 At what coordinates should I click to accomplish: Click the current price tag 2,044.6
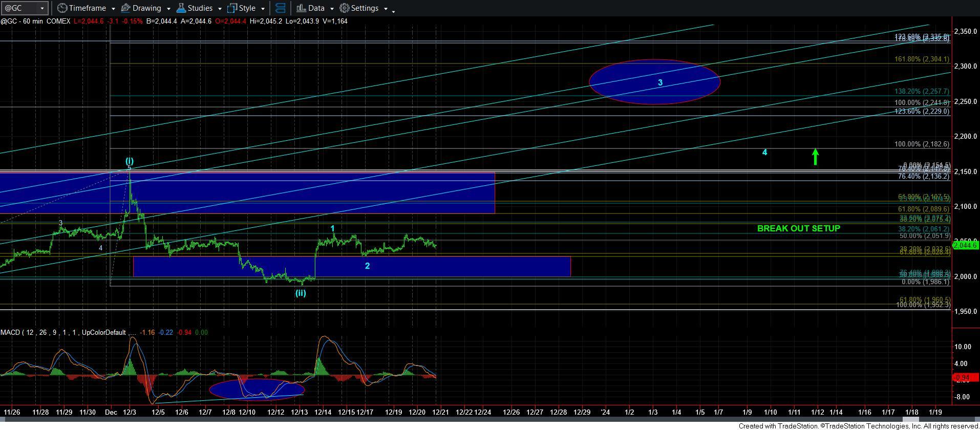click(x=966, y=245)
